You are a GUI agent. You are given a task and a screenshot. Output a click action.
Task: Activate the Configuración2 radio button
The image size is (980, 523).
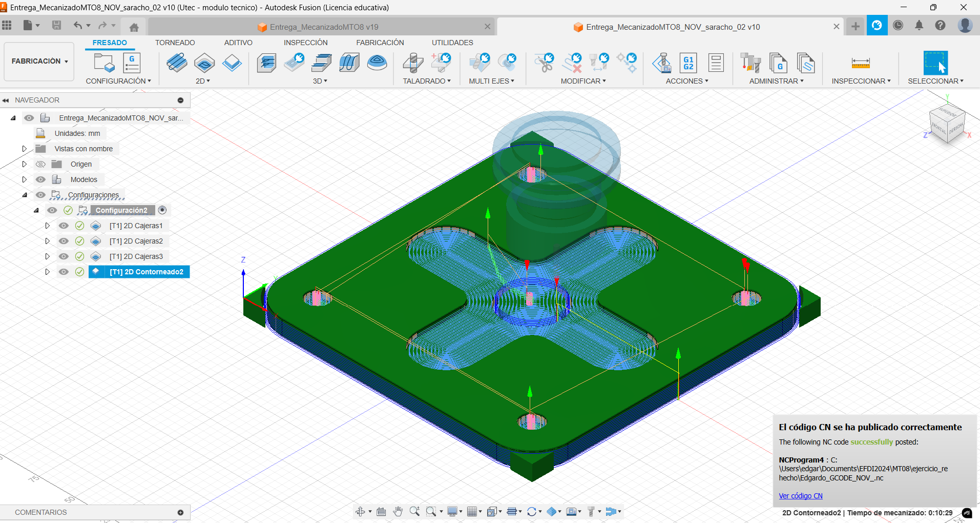(x=162, y=210)
